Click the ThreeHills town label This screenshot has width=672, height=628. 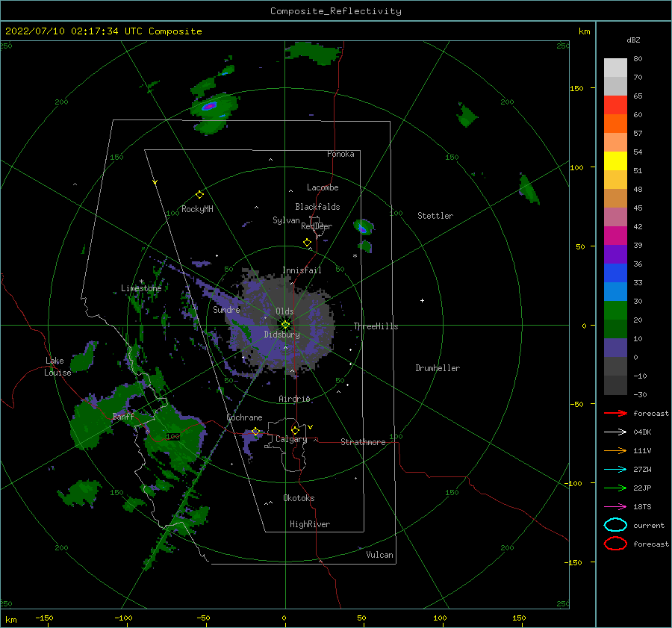click(376, 326)
